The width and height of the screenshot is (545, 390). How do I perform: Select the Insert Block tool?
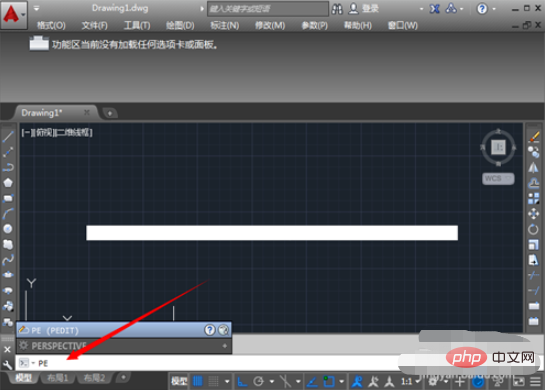click(8, 306)
